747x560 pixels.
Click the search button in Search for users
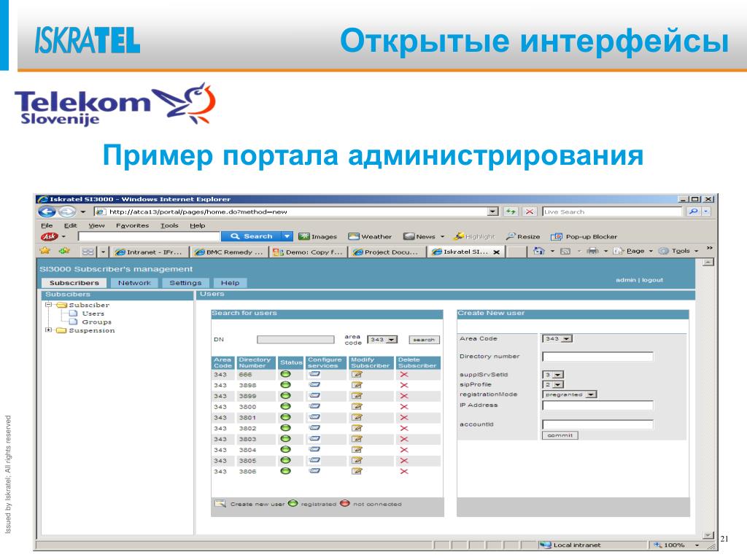click(424, 340)
